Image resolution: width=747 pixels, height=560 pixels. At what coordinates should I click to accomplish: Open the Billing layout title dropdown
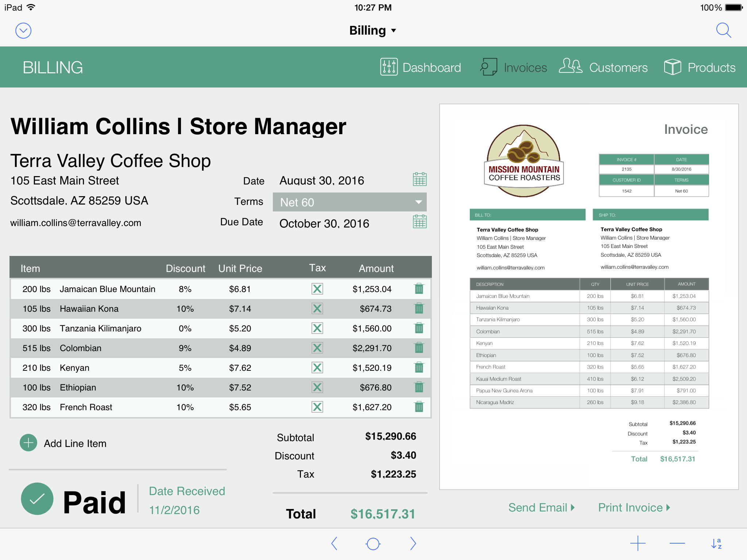[x=373, y=31]
